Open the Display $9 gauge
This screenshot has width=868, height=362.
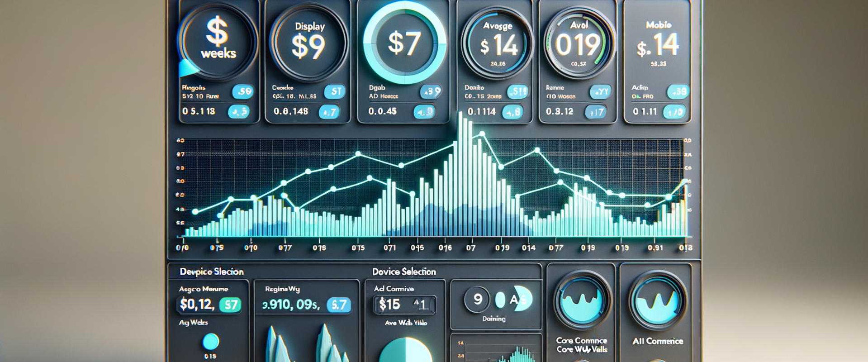coord(309,43)
